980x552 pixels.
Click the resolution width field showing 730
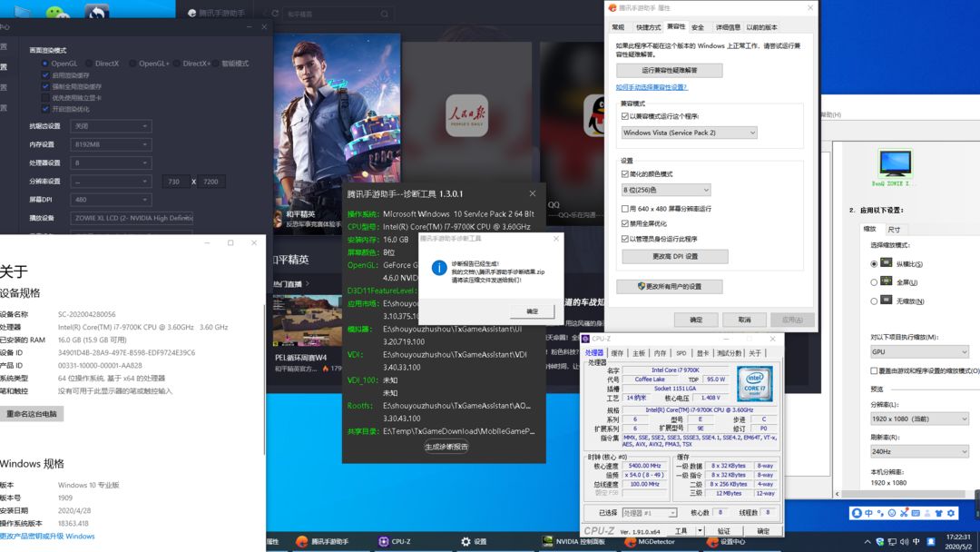tap(174, 182)
